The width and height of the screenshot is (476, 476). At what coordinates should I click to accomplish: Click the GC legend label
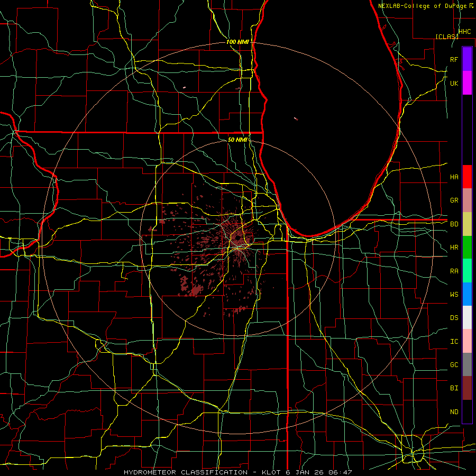[454, 365]
